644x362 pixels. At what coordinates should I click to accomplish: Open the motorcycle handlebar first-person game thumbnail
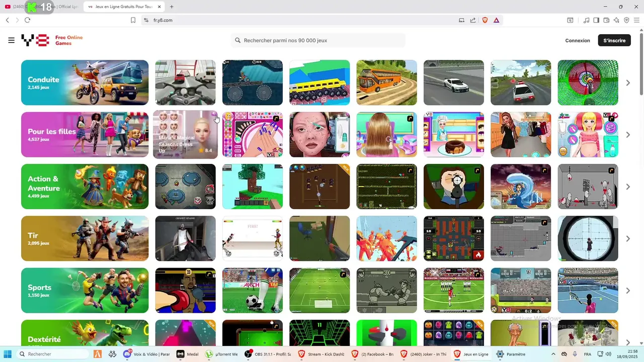point(185,82)
